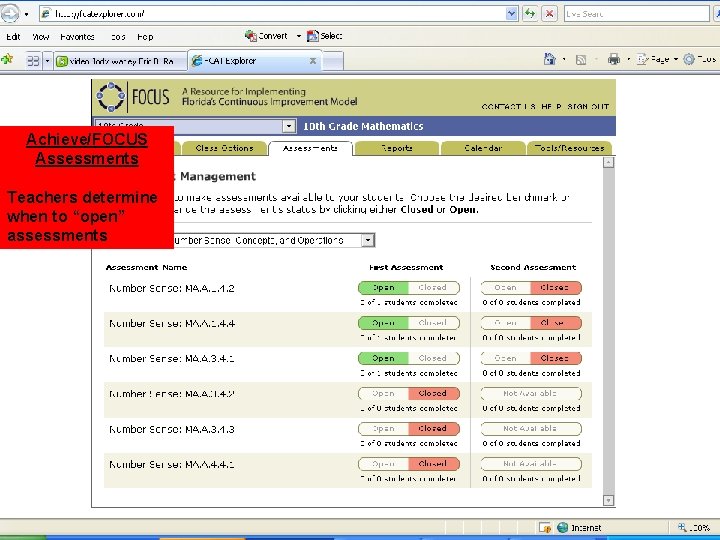The width and height of the screenshot is (720, 540).
Task: Close the FCAT Explorer tab
Action: pyautogui.click(x=313, y=61)
